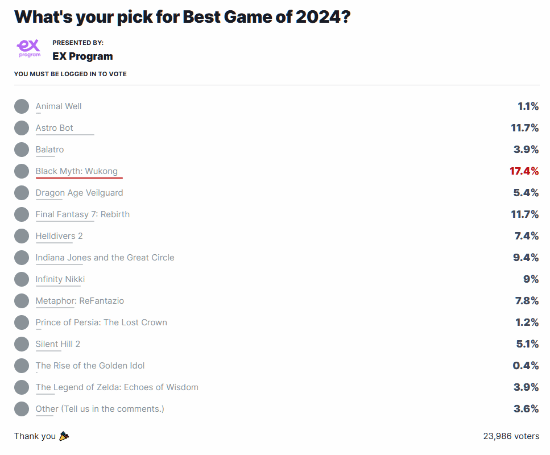Click the party popper emoji beside Thank you

[64, 436]
